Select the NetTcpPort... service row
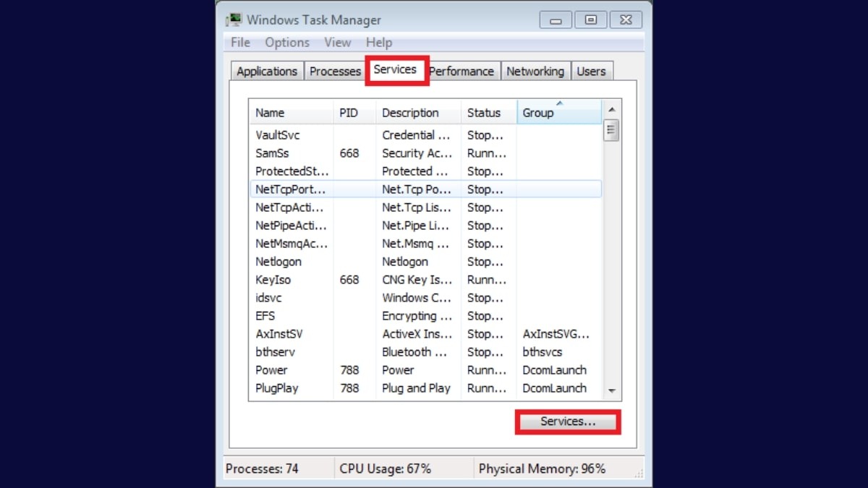The width and height of the screenshot is (868, 488). pyautogui.click(x=425, y=189)
